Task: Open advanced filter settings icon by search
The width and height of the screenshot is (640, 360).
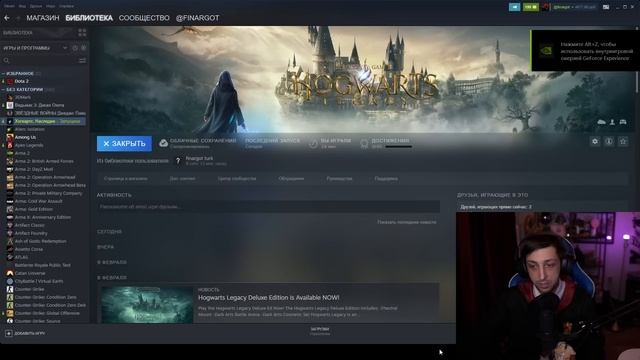Action: tap(82, 60)
